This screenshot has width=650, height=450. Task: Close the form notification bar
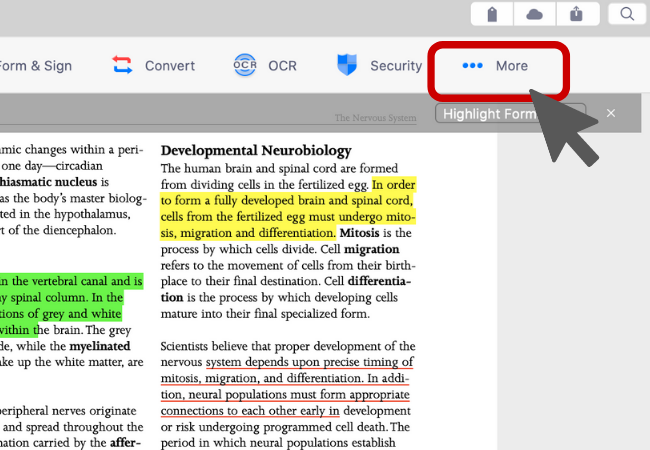tap(611, 113)
